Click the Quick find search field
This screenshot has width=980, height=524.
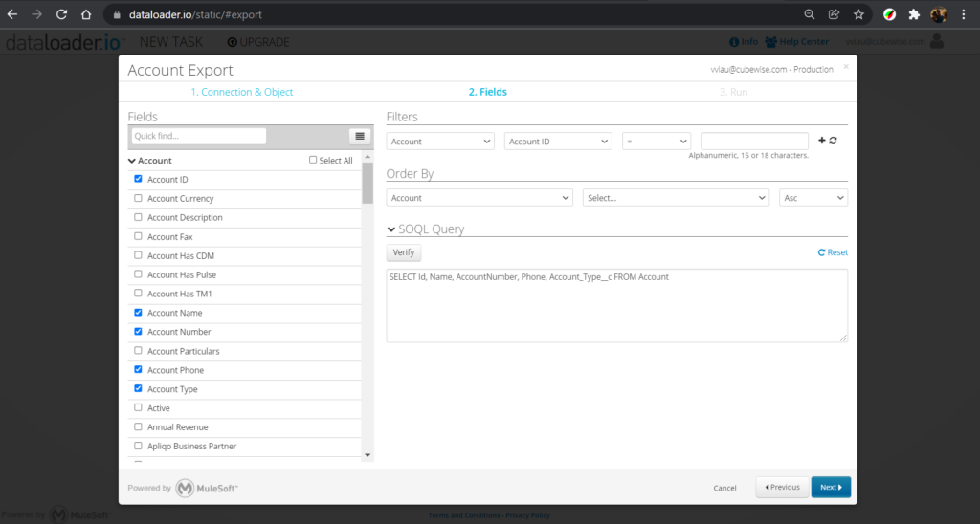point(199,137)
